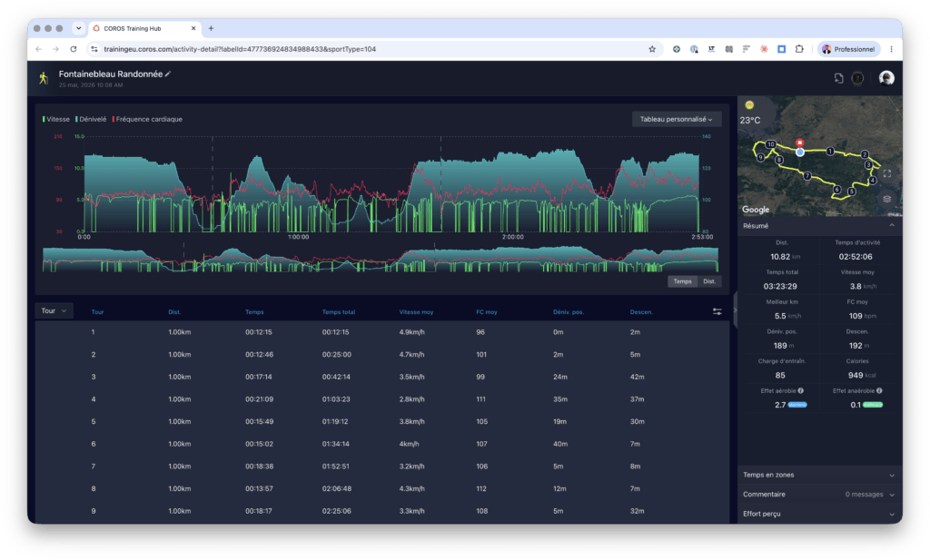The width and height of the screenshot is (930, 560).
Task: Open a new browser tab
Action: pos(211,28)
